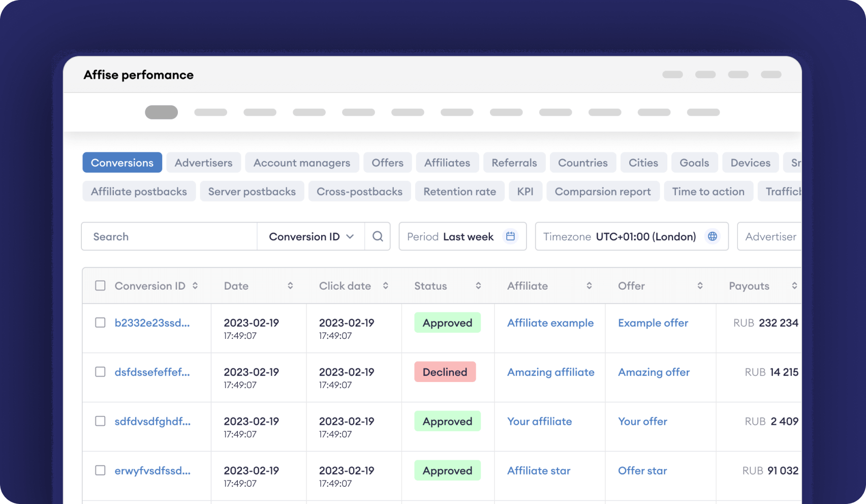Check the erwyfvsdfssd... row checkbox
866x504 pixels.
[x=101, y=470]
